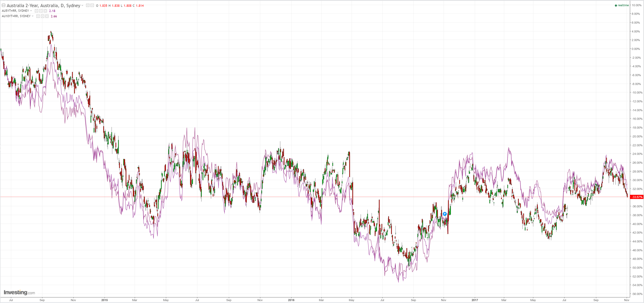The image size is (644, 303).
Task: Collapse the legend using the minus box
Action: 3,5
